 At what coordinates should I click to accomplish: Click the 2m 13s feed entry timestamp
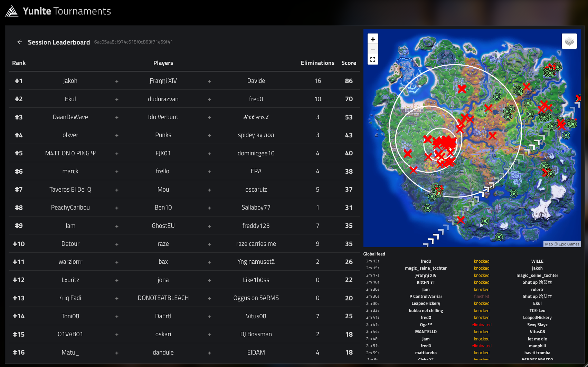coord(373,261)
